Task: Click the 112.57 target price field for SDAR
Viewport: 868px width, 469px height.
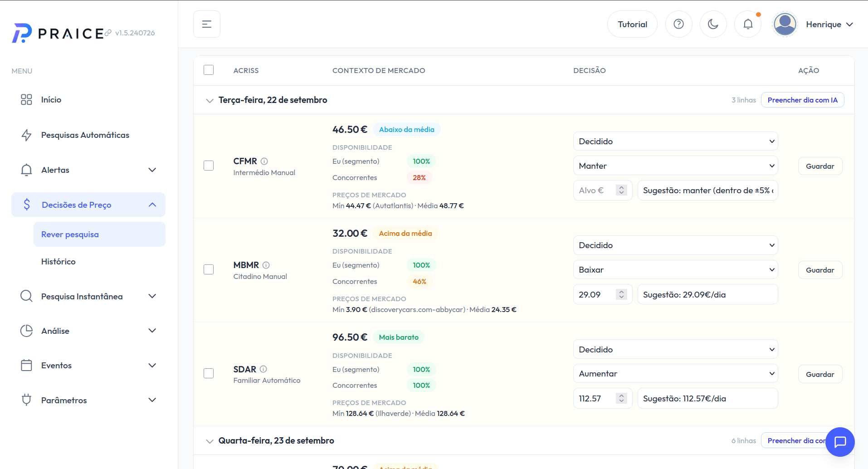Action: point(602,398)
